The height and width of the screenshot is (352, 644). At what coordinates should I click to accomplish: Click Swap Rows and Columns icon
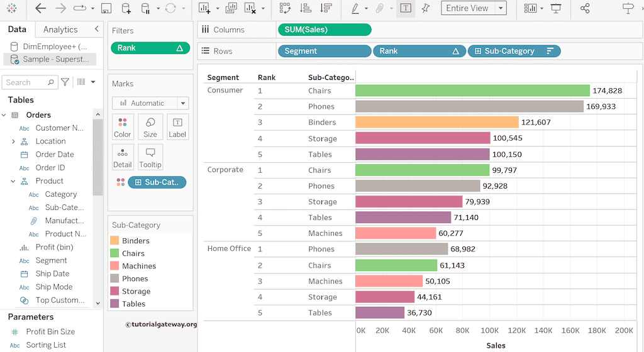(x=285, y=8)
